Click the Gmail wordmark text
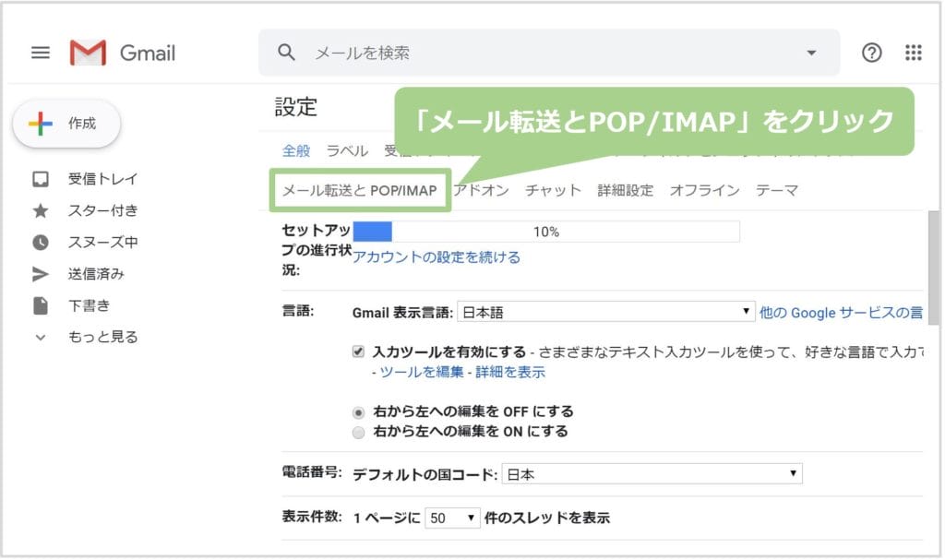Viewport: 945px width, 560px height. point(148,54)
